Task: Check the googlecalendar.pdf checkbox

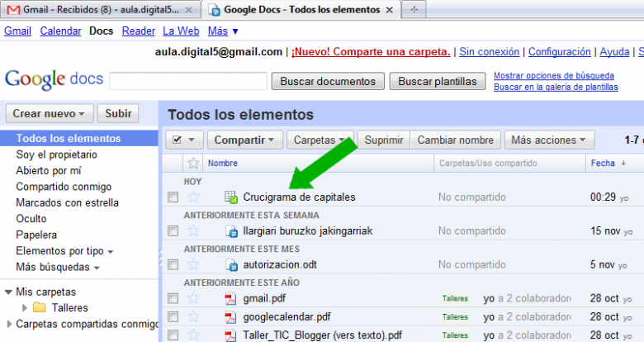Action: [173, 317]
